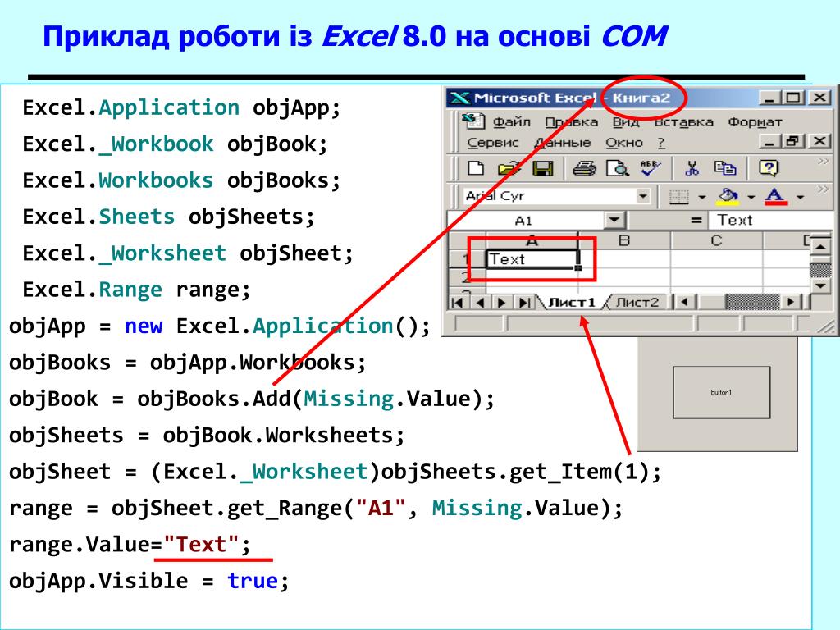Go to next sheet tab navigation arrow
Image resolution: width=840 pixels, height=630 pixels.
[x=502, y=303]
